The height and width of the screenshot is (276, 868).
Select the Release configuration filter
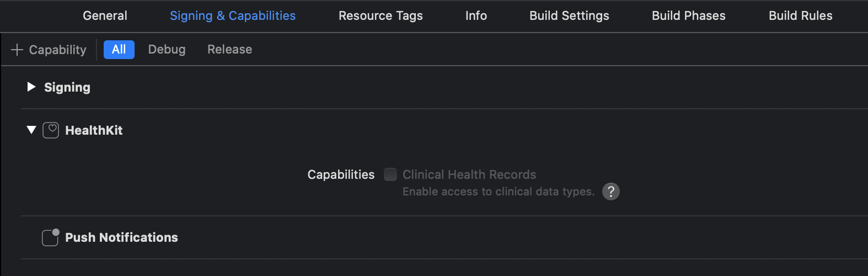coord(229,49)
